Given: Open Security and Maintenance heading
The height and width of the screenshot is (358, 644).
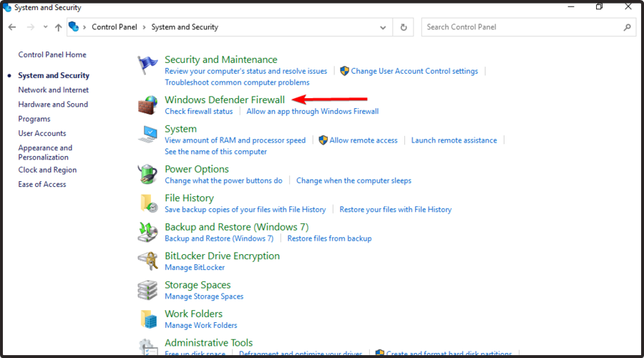Looking at the screenshot, I should click(x=221, y=59).
